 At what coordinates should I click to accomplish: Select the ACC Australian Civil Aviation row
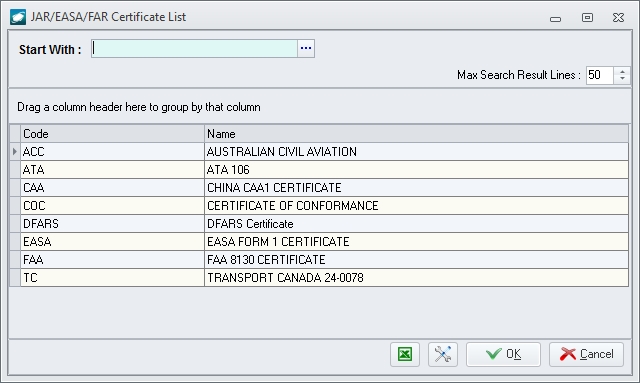click(324, 151)
